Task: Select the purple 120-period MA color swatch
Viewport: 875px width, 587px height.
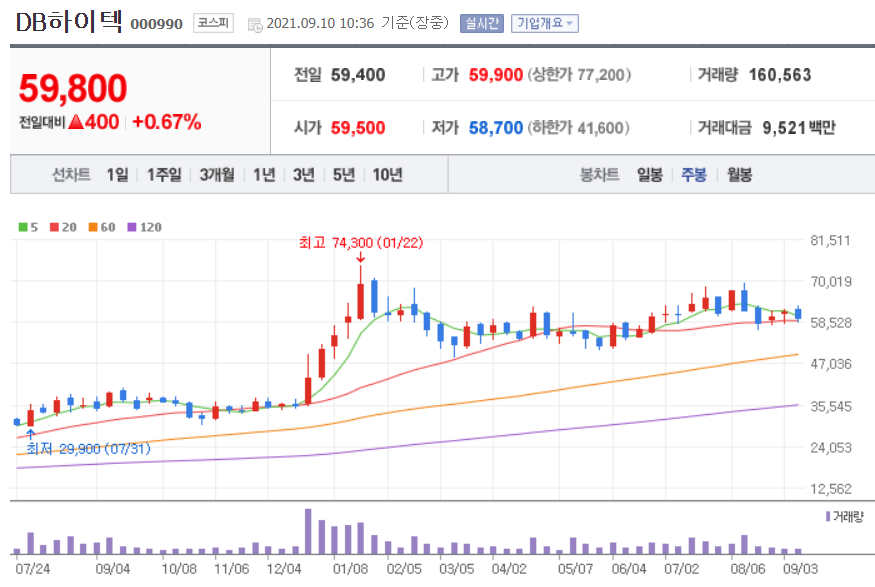Action: [131, 226]
